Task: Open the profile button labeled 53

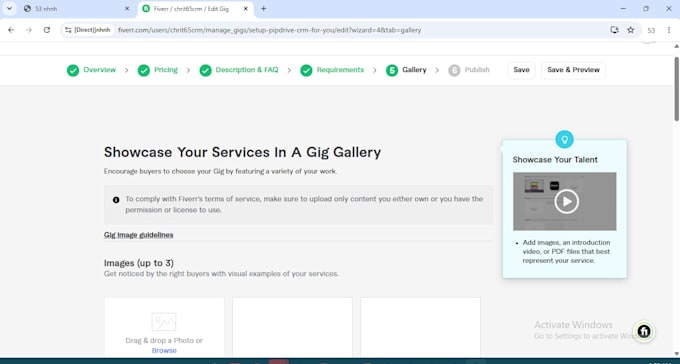Action: point(651,30)
